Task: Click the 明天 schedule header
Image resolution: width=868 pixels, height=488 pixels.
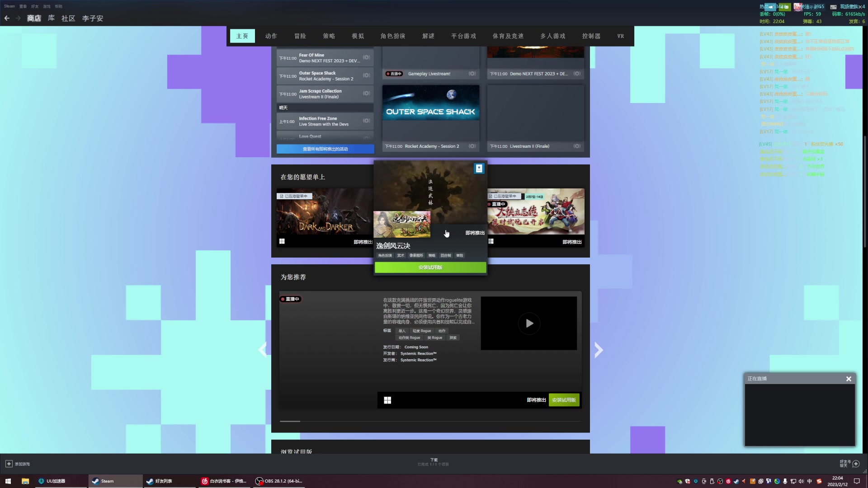Action: (325, 108)
